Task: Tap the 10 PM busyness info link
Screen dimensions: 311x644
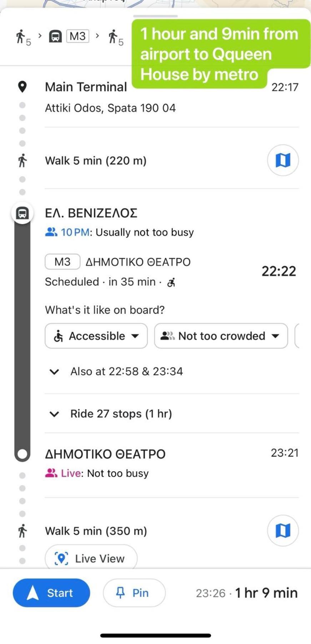Action: (75, 232)
